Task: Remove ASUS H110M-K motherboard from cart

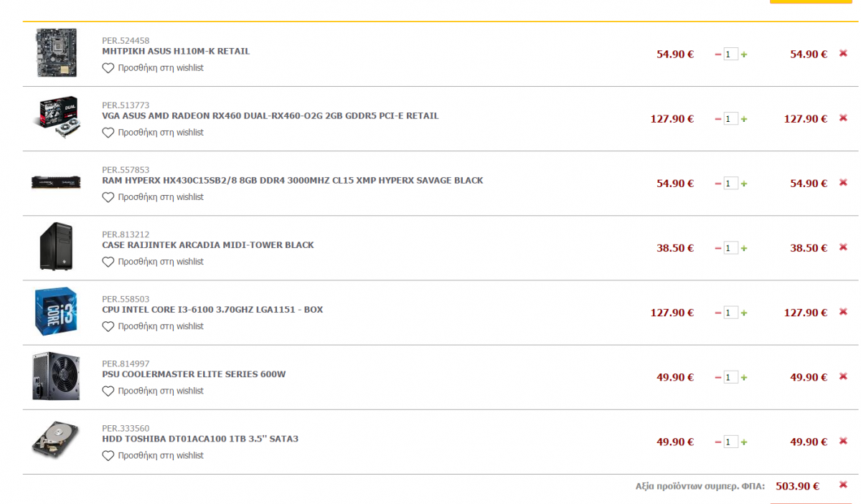Action: click(x=843, y=54)
